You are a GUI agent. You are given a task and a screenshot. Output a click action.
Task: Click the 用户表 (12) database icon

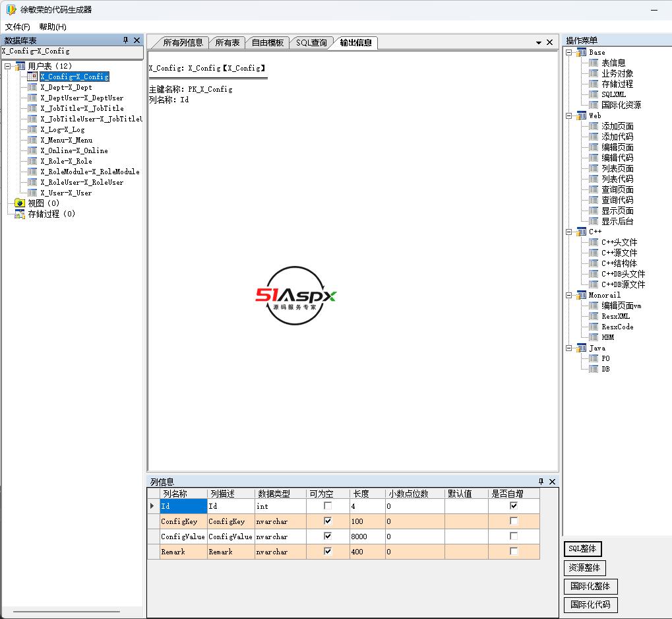[20, 66]
